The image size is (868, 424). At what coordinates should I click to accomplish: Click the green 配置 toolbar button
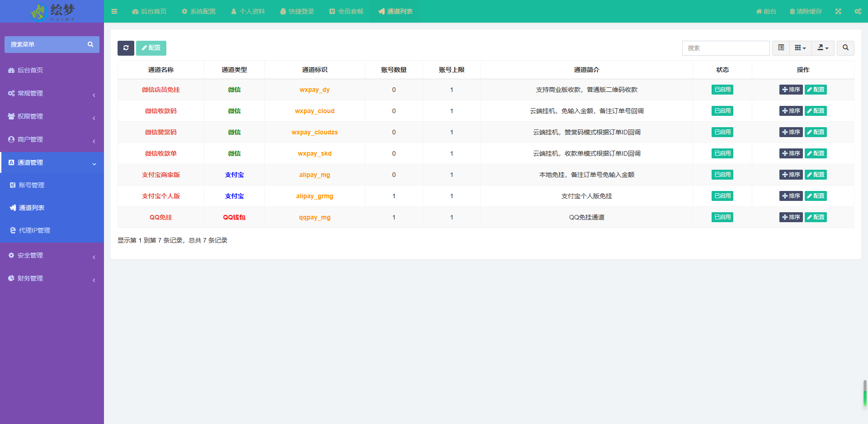pos(151,48)
